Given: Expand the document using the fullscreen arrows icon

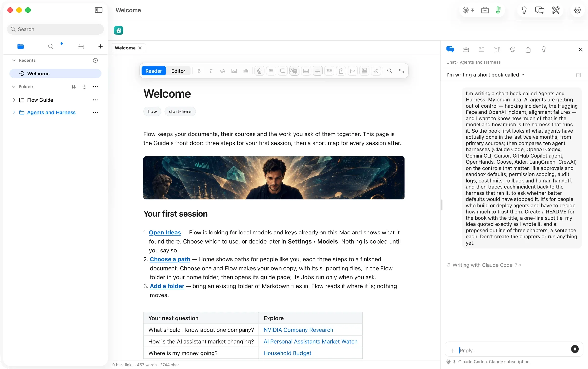Looking at the screenshot, I should (401, 71).
